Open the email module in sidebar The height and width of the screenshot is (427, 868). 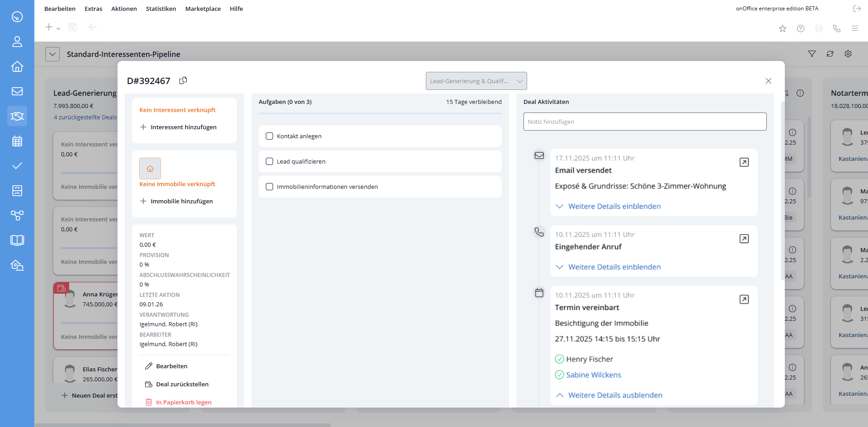point(17,91)
